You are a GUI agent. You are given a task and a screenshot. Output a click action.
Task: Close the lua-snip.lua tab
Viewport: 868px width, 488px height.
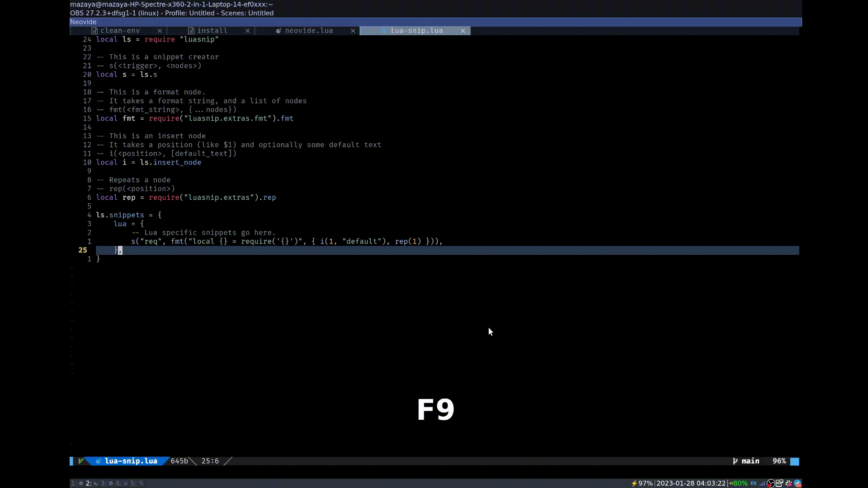click(463, 31)
